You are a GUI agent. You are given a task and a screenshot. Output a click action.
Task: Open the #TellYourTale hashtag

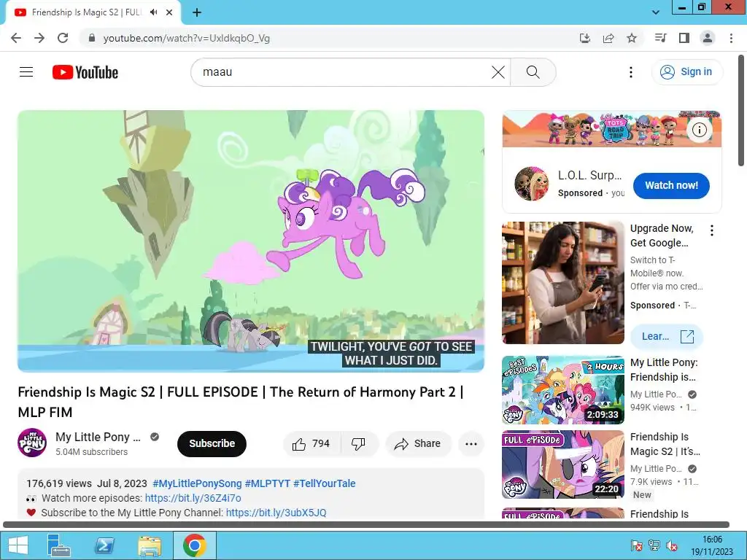click(x=325, y=483)
